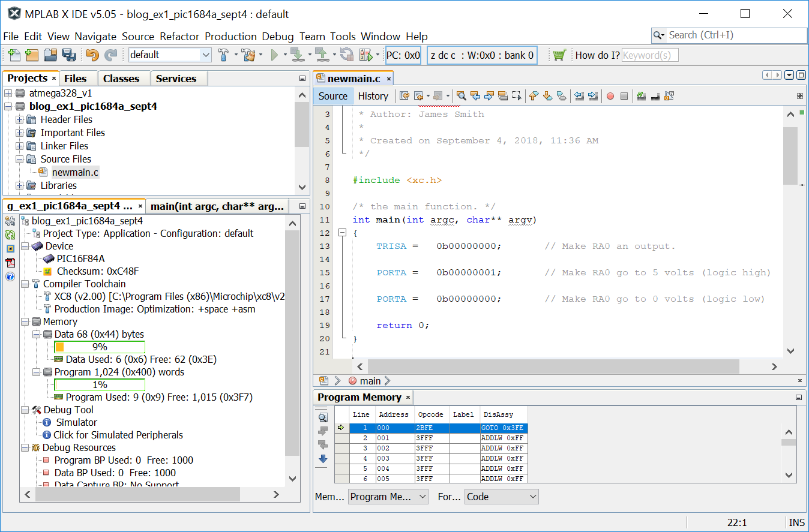
Task: Click the Build Project hammer icon
Action: pyautogui.click(x=223, y=55)
